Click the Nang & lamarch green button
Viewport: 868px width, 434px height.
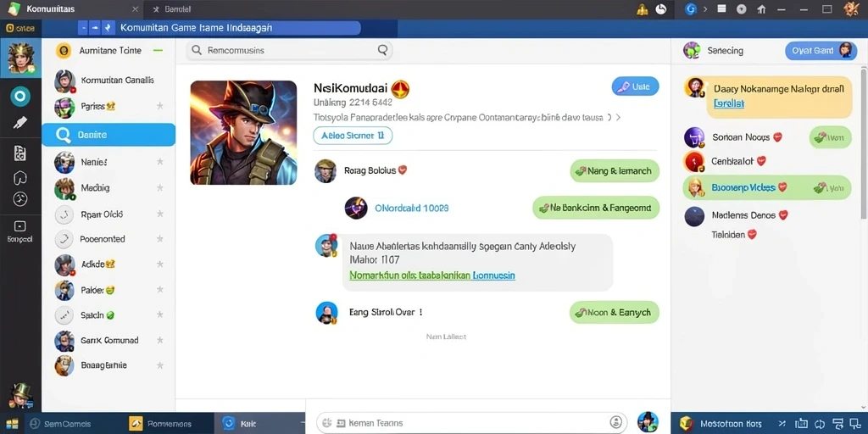pyautogui.click(x=615, y=171)
